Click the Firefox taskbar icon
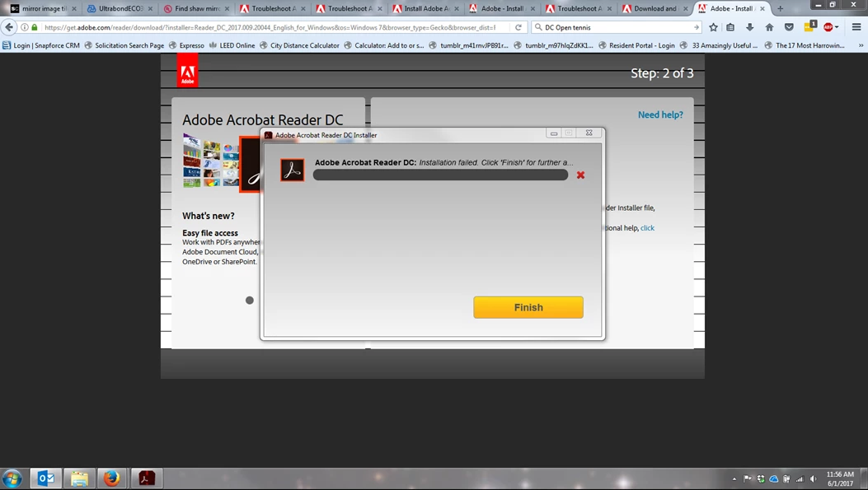The width and height of the screenshot is (868, 490). click(x=112, y=478)
